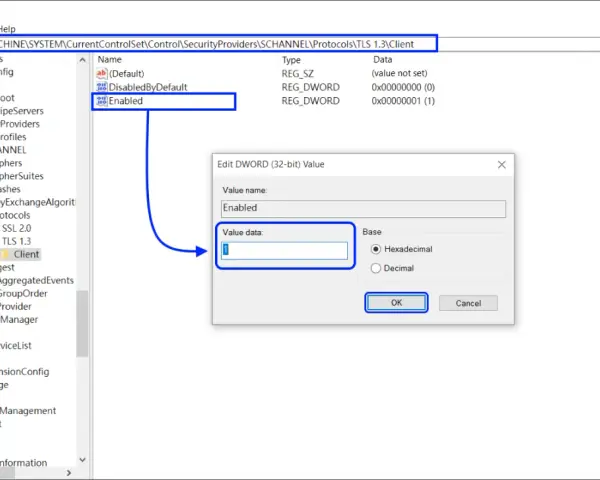Click REG_DWORD type of Enabled row
Viewport: 600px width, 480px height.
310,101
